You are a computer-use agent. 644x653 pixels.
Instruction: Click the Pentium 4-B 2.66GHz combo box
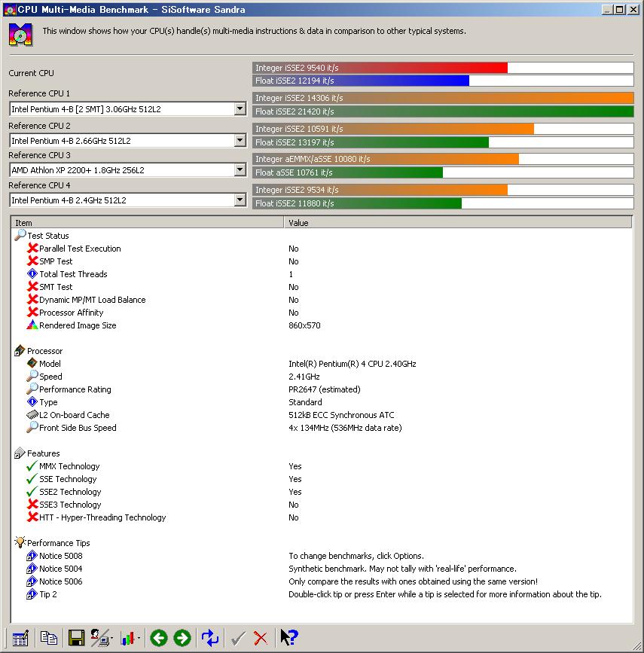tap(127, 141)
